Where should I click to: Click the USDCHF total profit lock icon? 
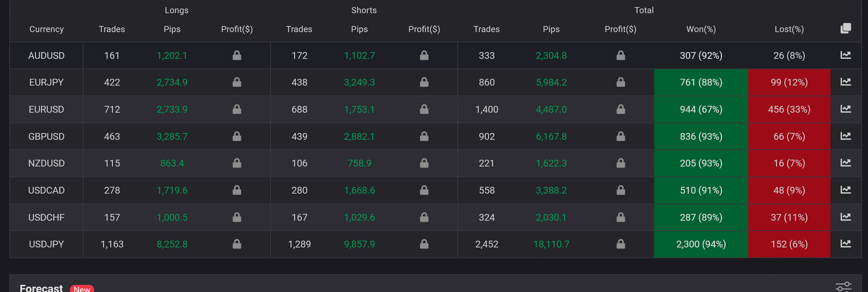[x=620, y=217]
